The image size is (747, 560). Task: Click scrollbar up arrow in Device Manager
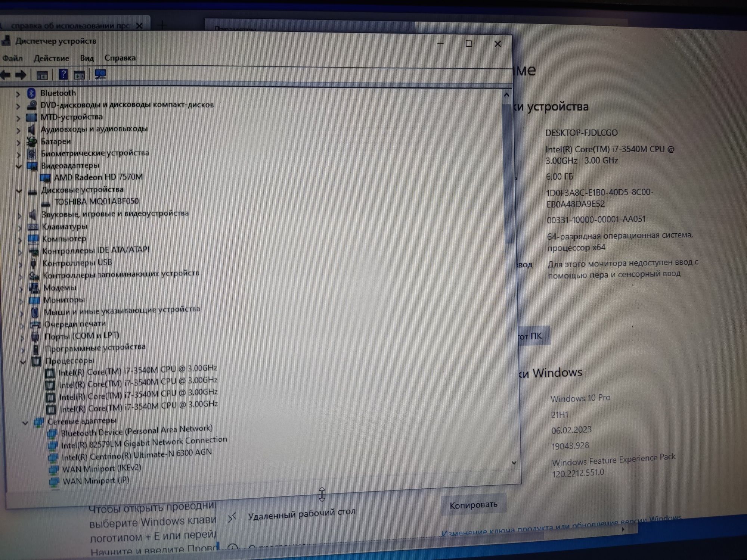coord(506,95)
